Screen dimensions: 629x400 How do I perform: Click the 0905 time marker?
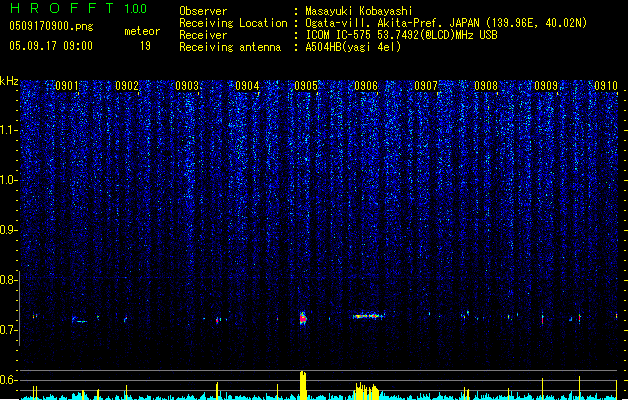tap(306, 86)
